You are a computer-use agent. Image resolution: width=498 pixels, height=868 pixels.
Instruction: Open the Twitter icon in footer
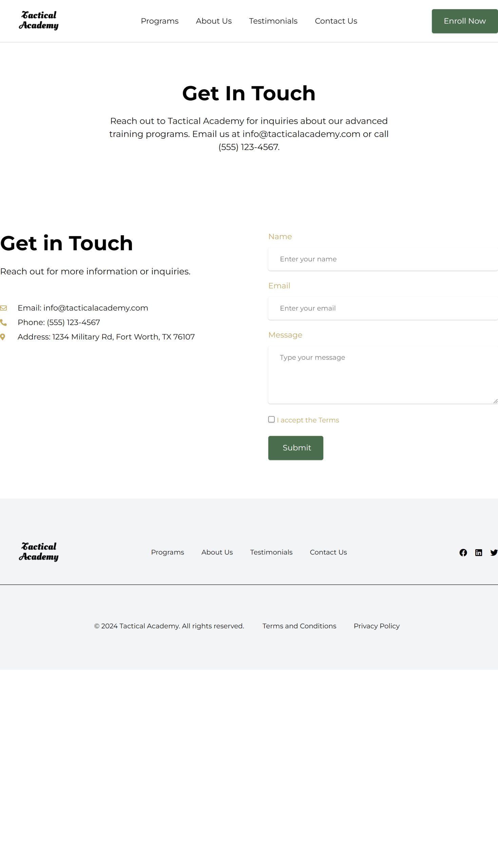click(494, 552)
